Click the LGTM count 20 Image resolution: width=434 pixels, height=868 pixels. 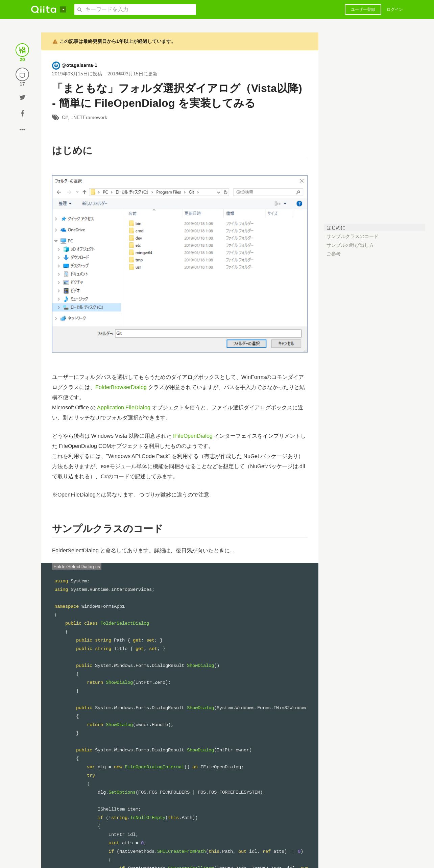point(22,59)
